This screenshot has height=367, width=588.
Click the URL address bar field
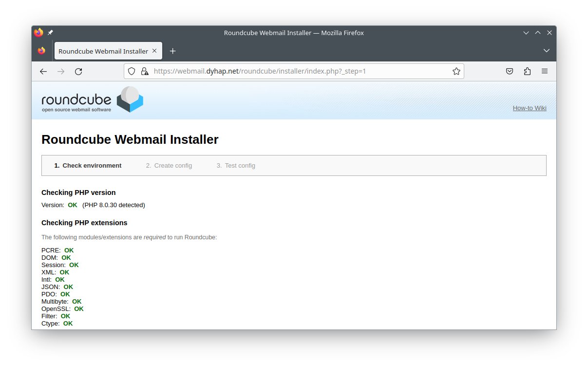[292, 72]
